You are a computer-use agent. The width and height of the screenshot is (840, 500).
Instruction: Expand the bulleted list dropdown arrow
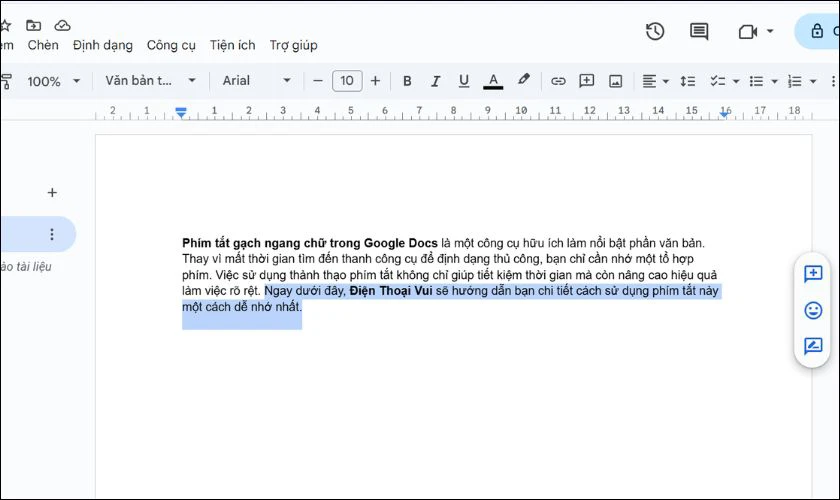775,81
